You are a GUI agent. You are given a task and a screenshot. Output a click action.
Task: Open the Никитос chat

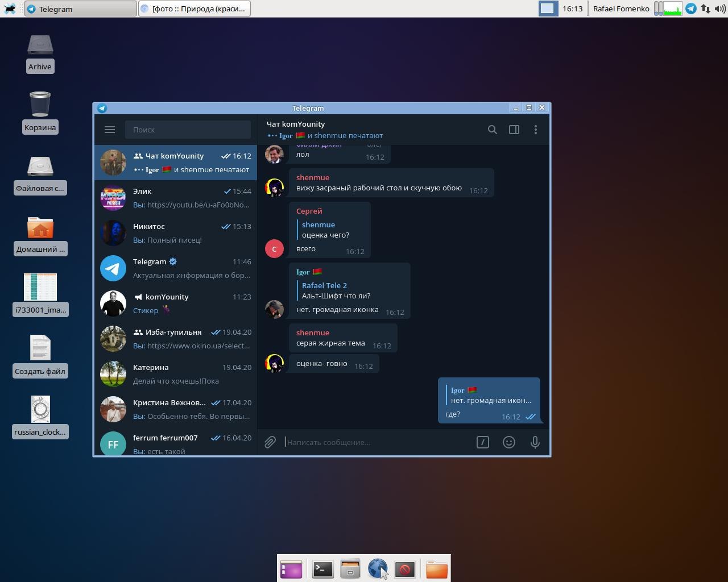(175, 233)
